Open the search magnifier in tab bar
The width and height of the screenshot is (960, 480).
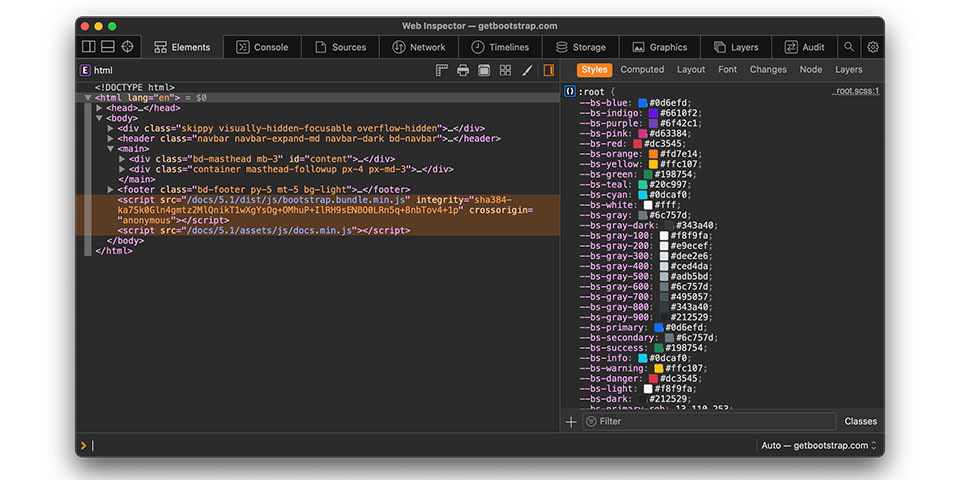pos(849,47)
